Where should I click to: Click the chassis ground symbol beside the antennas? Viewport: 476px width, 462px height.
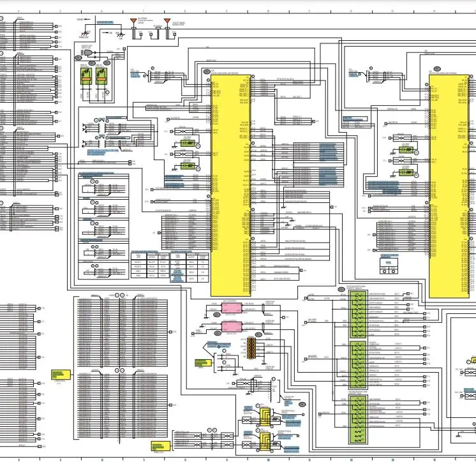pyautogui.click(x=121, y=34)
